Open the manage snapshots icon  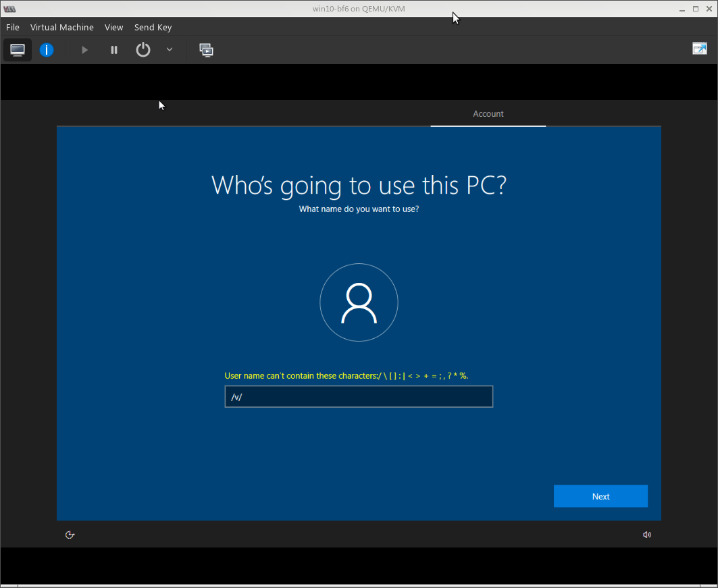click(x=206, y=50)
